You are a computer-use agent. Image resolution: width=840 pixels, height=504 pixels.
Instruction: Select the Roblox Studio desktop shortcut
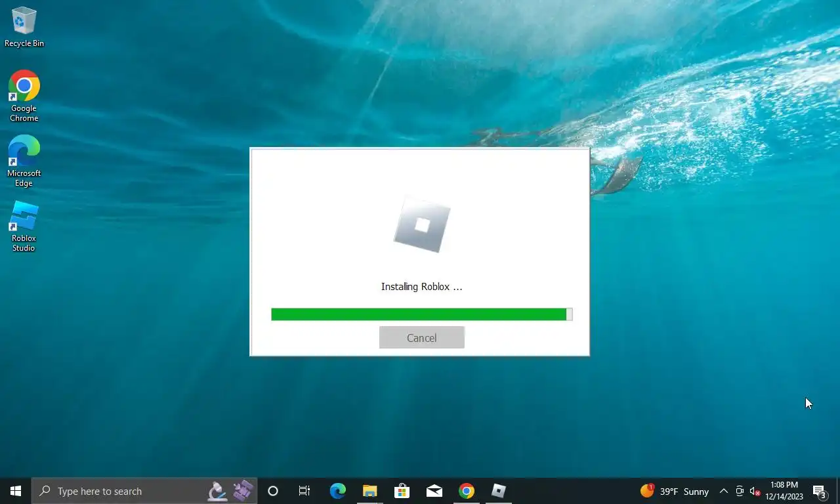tap(24, 226)
